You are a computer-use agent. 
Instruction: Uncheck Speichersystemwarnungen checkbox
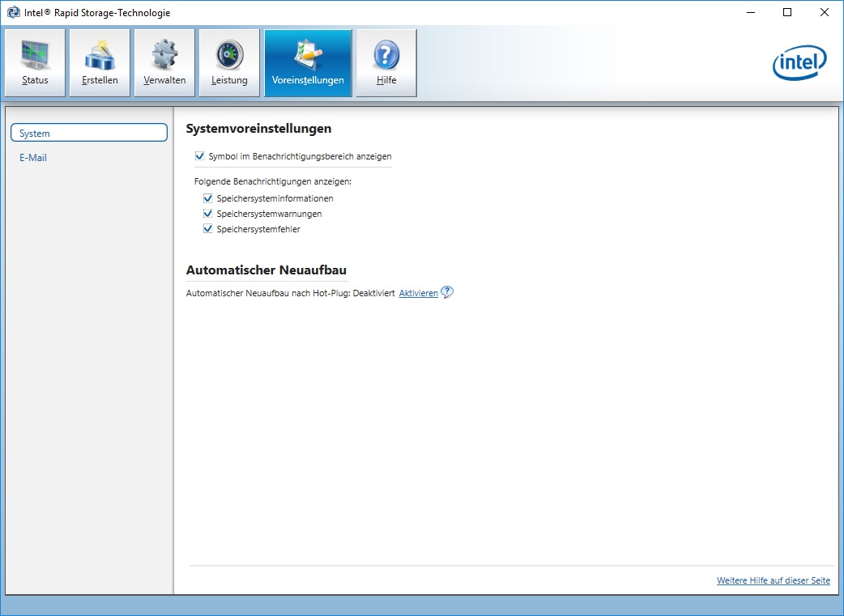pos(208,214)
